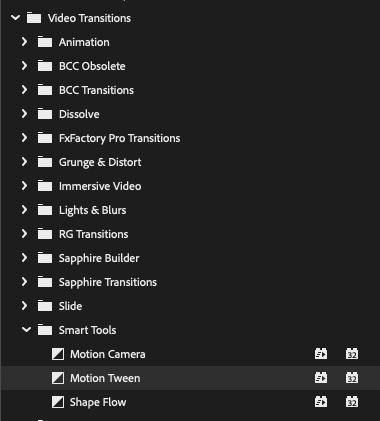The image size is (380, 421).
Task: Click the Motion Tween transition icon
Action: (x=58, y=378)
